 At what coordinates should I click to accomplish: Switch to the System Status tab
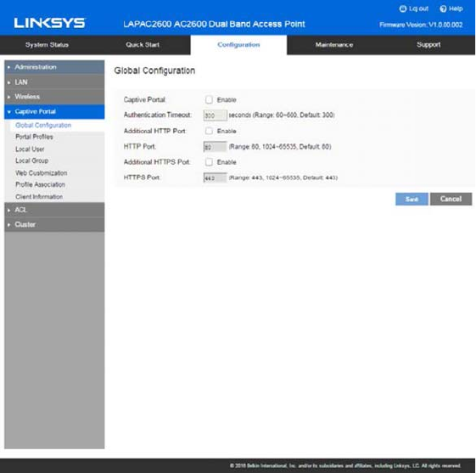pyautogui.click(x=47, y=45)
